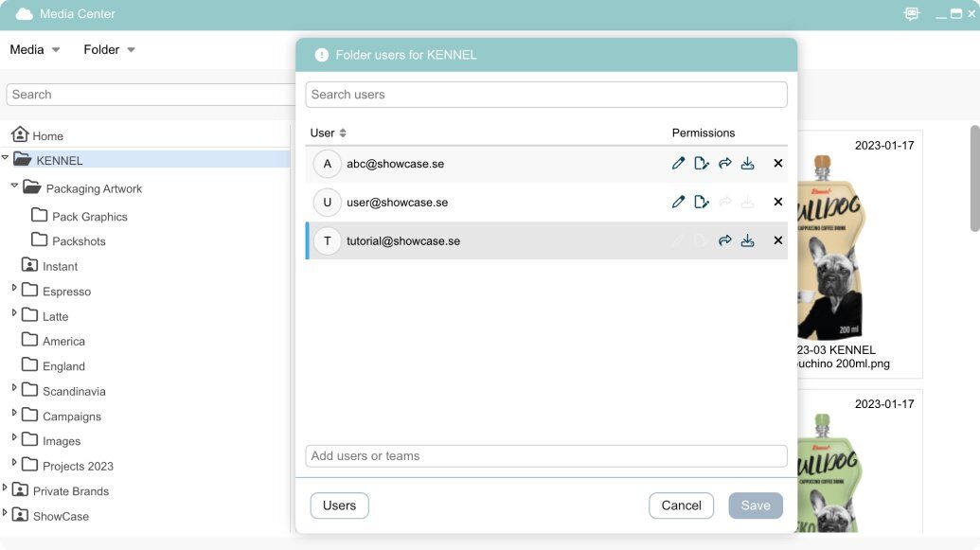Screen dimensions: 980x550
Task: Toggle share permission for abc@showcase.se
Action: click(x=725, y=164)
